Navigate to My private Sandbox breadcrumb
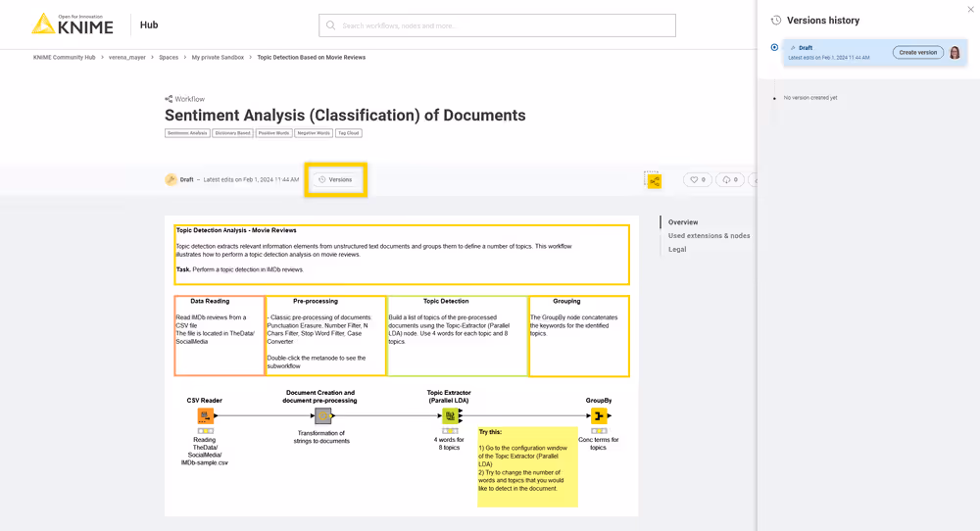 coord(218,58)
